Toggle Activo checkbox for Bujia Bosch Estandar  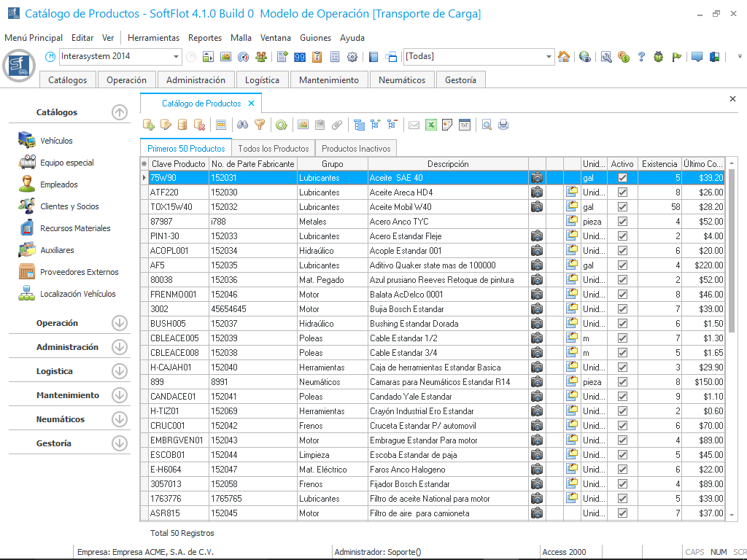pyautogui.click(x=622, y=309)
